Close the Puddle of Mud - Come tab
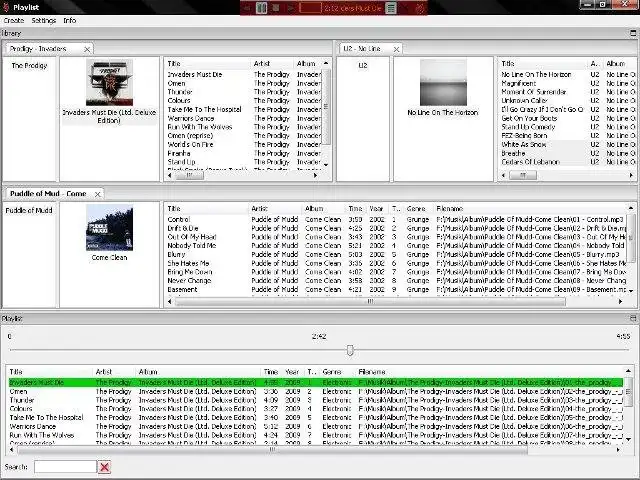 [x=98, y=194]
